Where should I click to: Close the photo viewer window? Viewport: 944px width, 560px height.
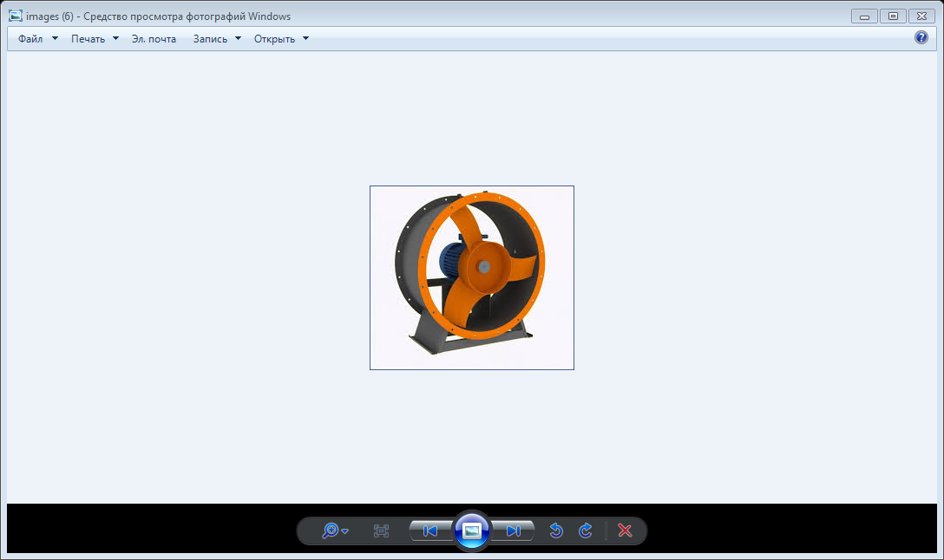coord(921,16)
